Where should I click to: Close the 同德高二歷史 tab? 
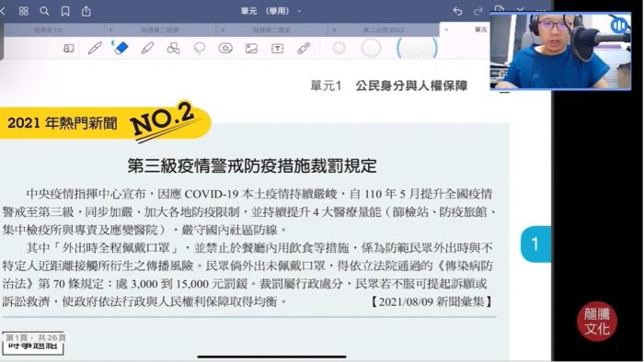pyautogui.click(x=223, y=30)
